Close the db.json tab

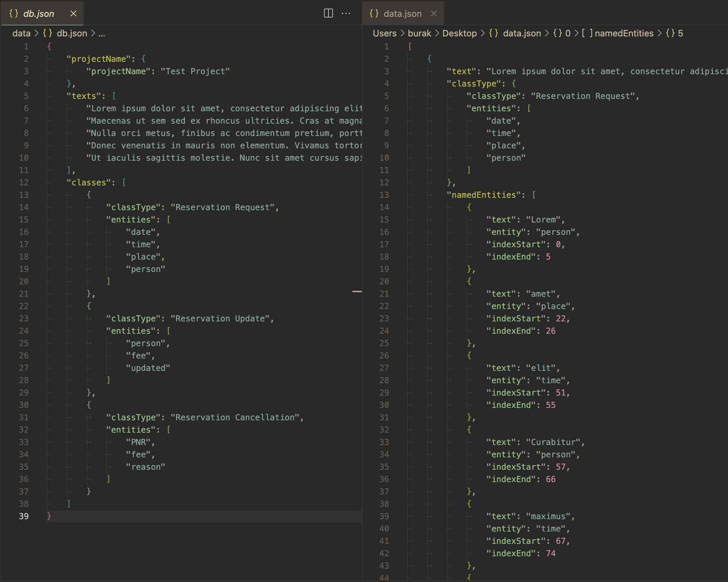click(x=73, y=13)
